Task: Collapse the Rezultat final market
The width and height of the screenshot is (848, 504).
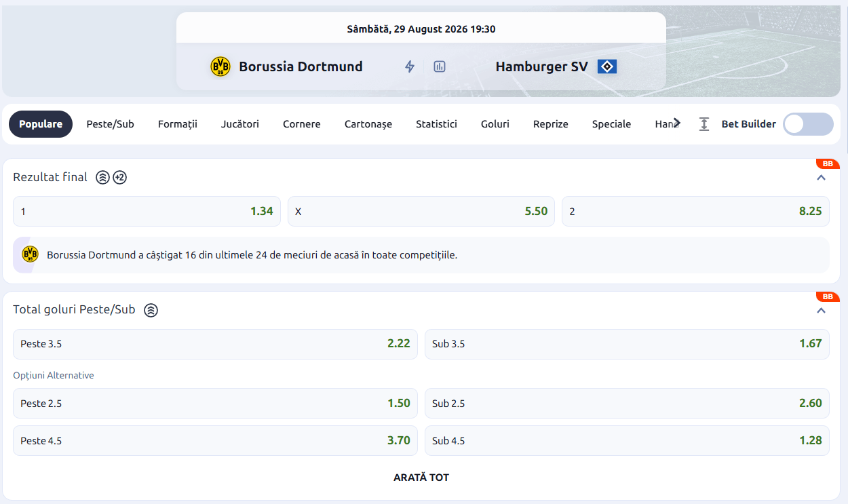Action: [x=822, y=178]
